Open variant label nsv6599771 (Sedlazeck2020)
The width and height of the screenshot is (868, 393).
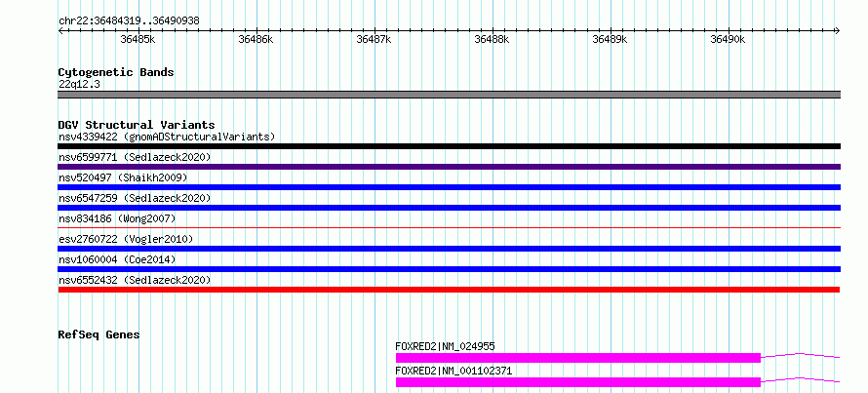point(135,157)
